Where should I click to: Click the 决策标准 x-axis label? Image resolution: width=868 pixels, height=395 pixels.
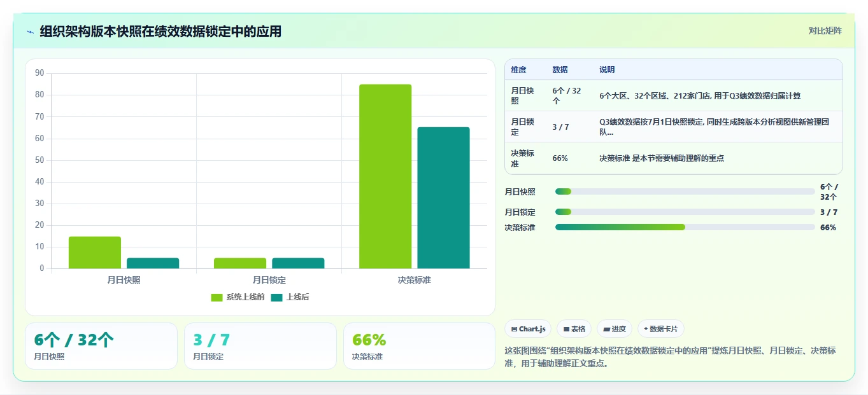coord(414,280)
